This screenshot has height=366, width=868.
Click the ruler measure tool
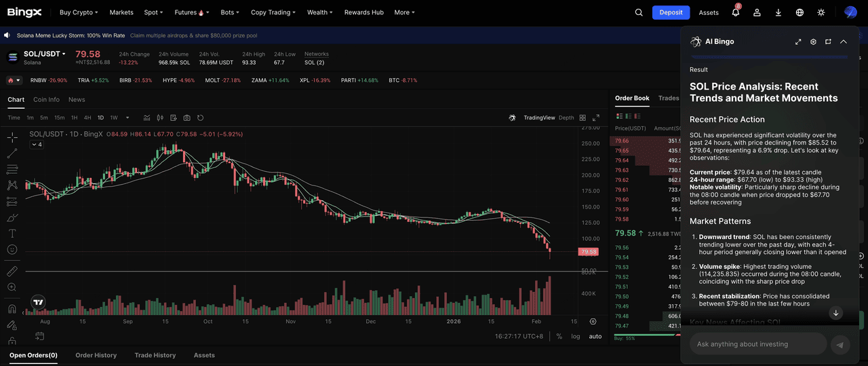[x=12, y=272]
